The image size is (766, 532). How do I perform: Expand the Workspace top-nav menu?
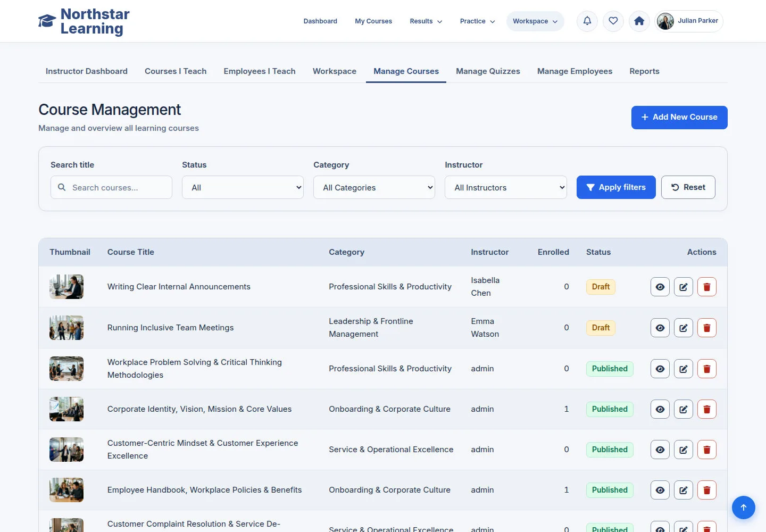click(x=535, y=21)
